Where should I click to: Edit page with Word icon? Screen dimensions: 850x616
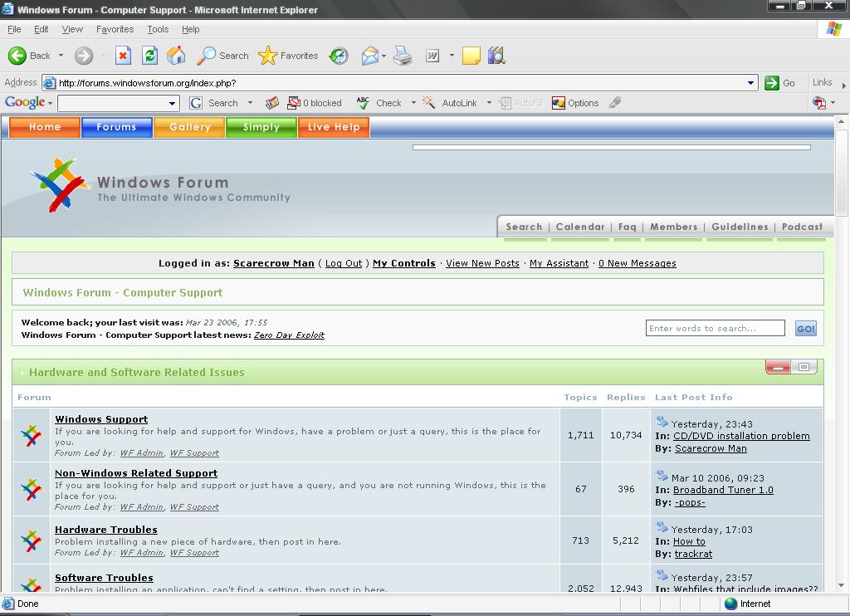point(432,56)
